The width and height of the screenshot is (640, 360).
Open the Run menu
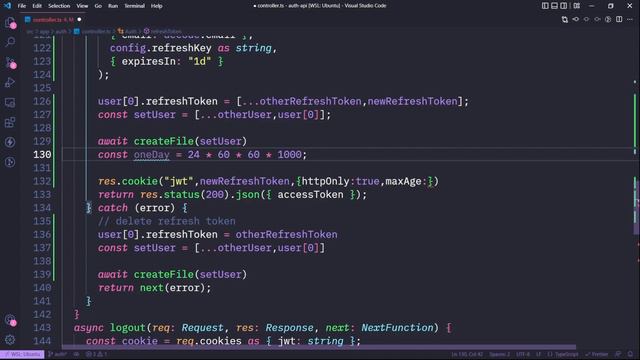tap(113, 6)
